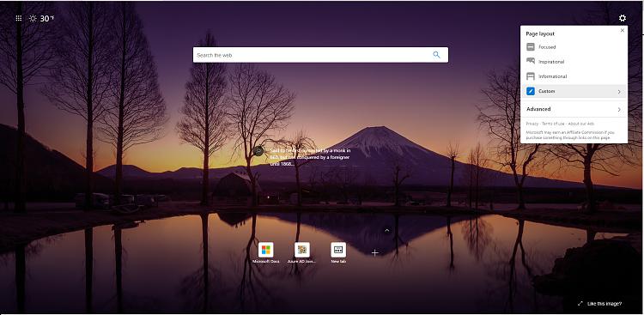Collapse quick links with the up chevron
This screenshot has width=644, height=315.
(x=386, y=230)
